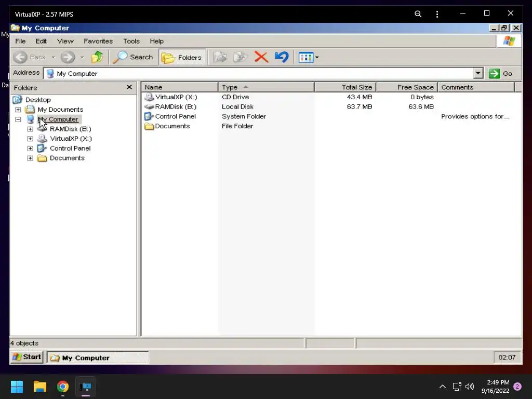
Task: Select Control Panel item in file list
Action: [170, 116]
